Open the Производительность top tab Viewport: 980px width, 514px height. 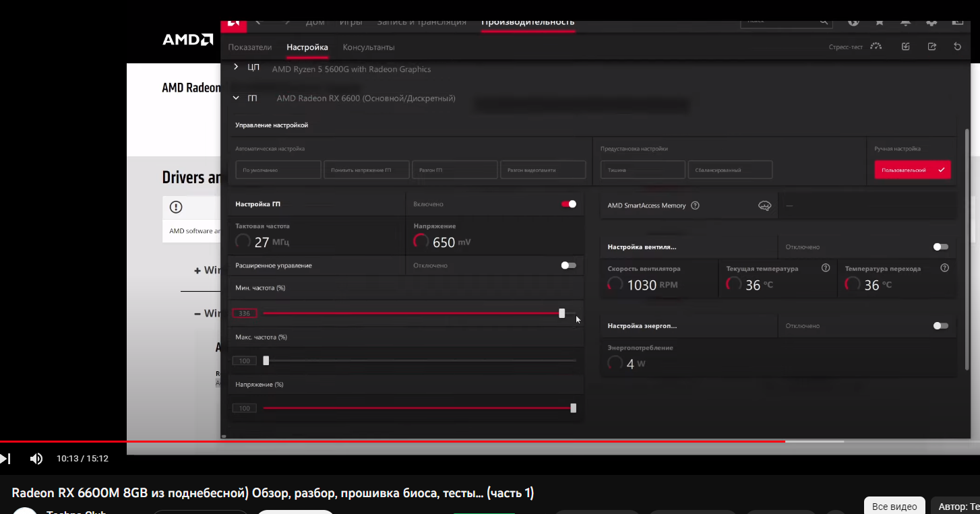tap(528, 22)
